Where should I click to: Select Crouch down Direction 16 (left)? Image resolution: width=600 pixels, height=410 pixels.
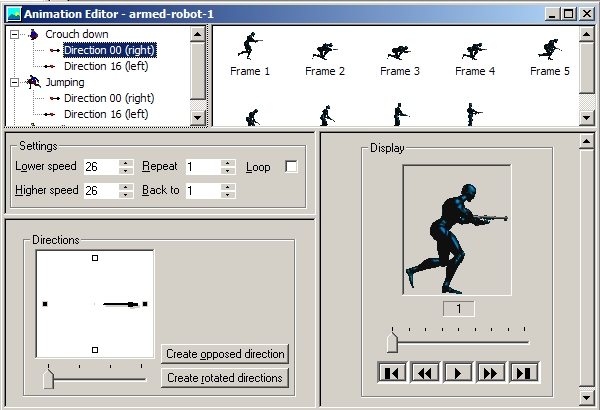pyautogui.click(x=106, y=66)
